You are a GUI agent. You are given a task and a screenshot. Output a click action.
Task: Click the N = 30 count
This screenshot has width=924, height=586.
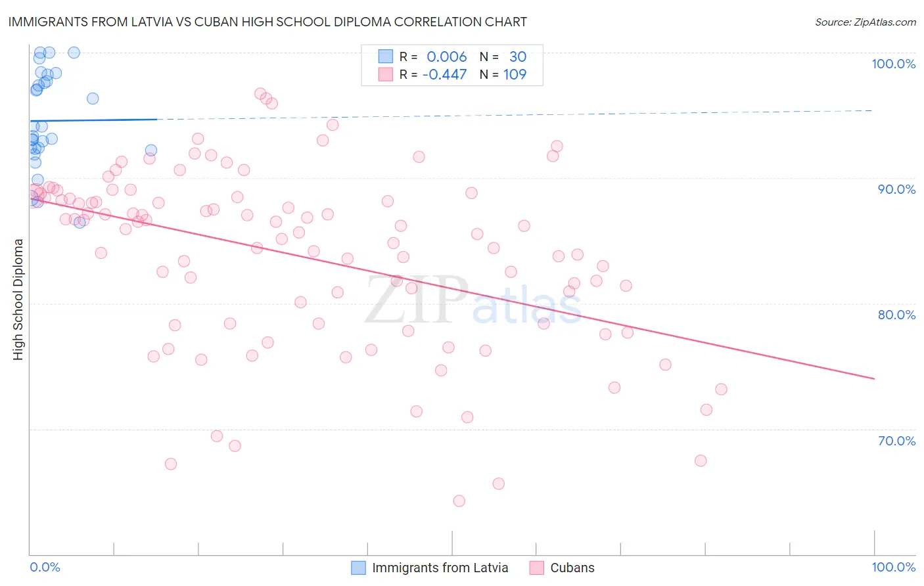503,56
